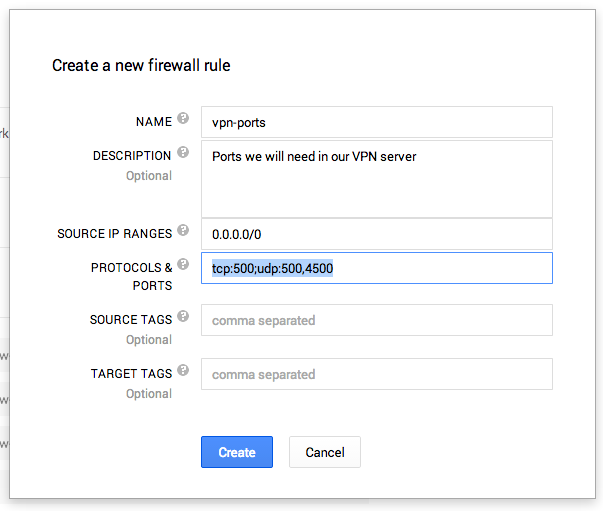Screen dimensions: 603x511
Task: Click the "Create a new firewall rule" heading
Action: 141,66
